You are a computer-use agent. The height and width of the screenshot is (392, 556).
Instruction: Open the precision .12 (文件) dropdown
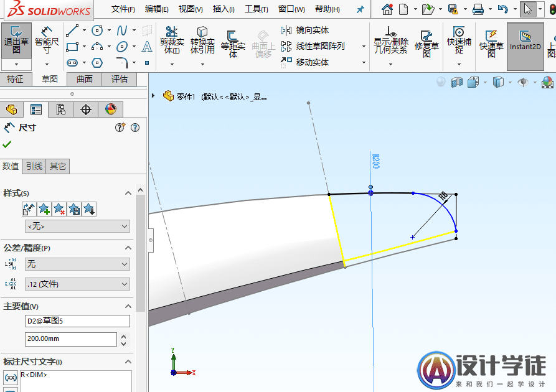click(x=77, y=284)
